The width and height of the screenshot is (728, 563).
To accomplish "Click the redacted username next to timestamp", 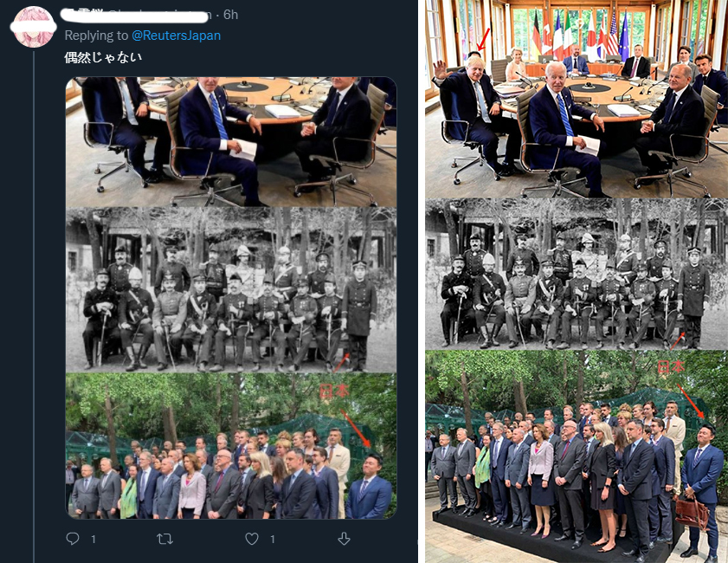I will tap(135, 16).
